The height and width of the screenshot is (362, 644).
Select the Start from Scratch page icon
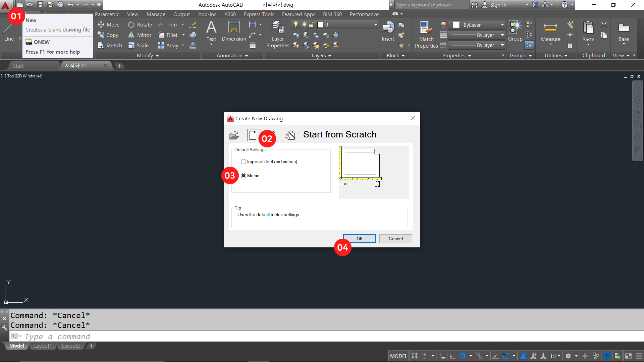tap(253, 135)
